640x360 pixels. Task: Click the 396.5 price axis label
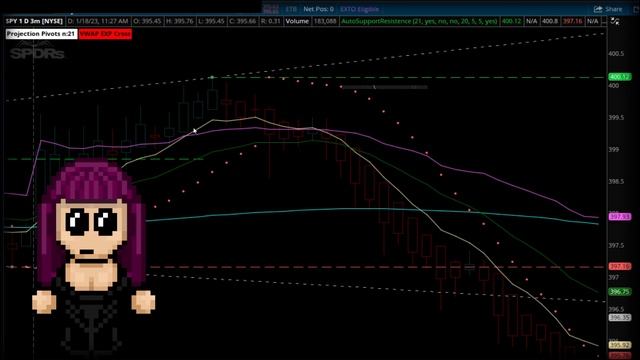point(616,309)
